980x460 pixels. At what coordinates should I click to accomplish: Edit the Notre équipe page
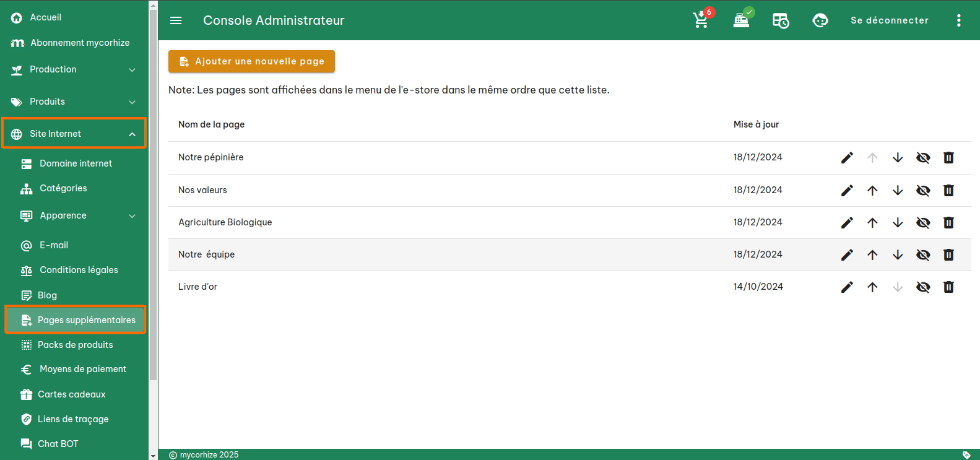(847, 255)
